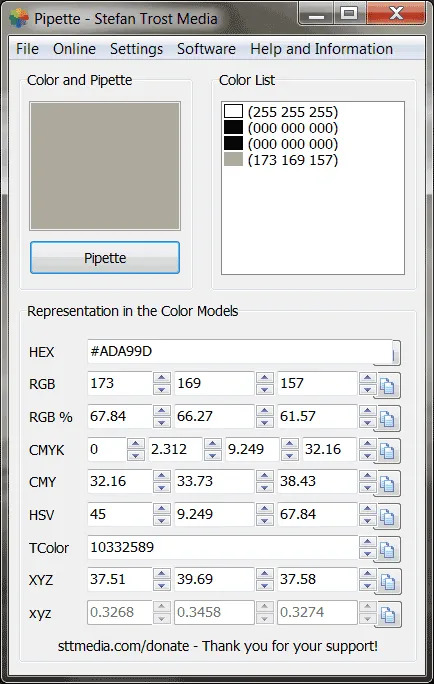This screenshot has height=684, width=434.
Task: Increase the CMY value 32.16
Action: (x=162, y=476)
